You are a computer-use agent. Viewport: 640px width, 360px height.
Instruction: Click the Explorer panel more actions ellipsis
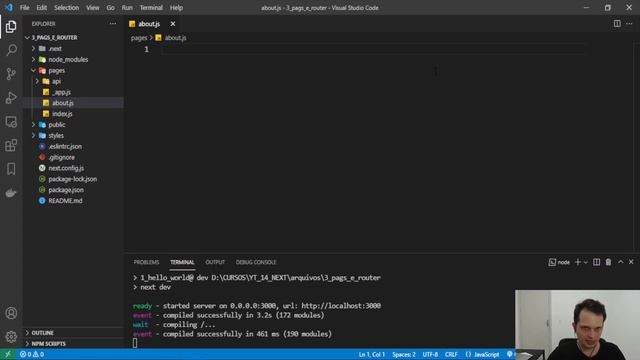coord(113,24)
